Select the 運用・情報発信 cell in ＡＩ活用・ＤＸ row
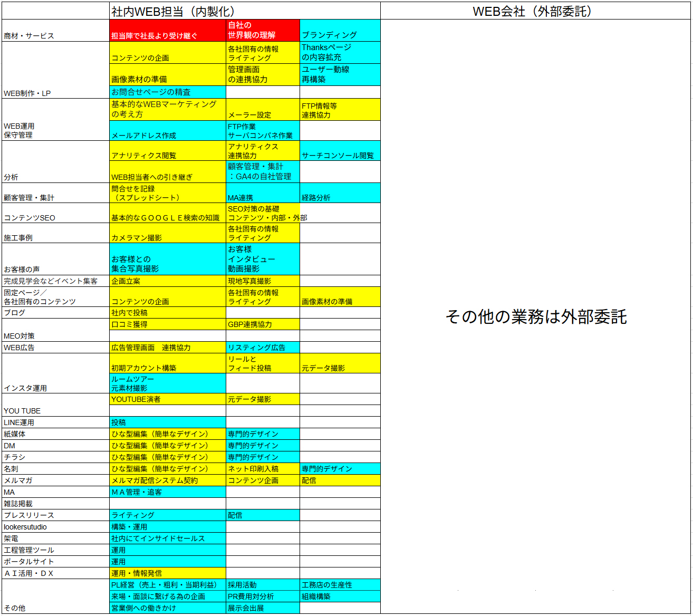Screen dimensions: 693x616 136,573
